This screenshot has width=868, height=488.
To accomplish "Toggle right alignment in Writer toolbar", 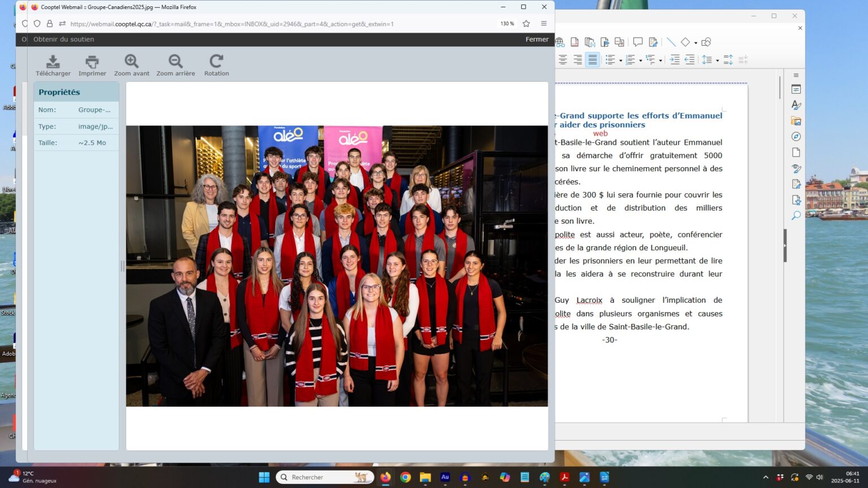I will [x=578, y=60].
